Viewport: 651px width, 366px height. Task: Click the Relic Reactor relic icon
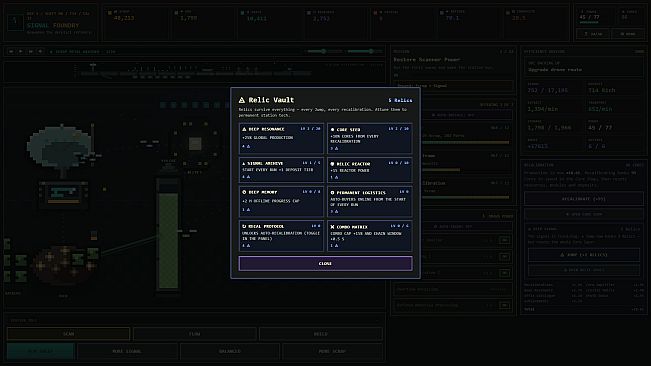click(332, 164)
